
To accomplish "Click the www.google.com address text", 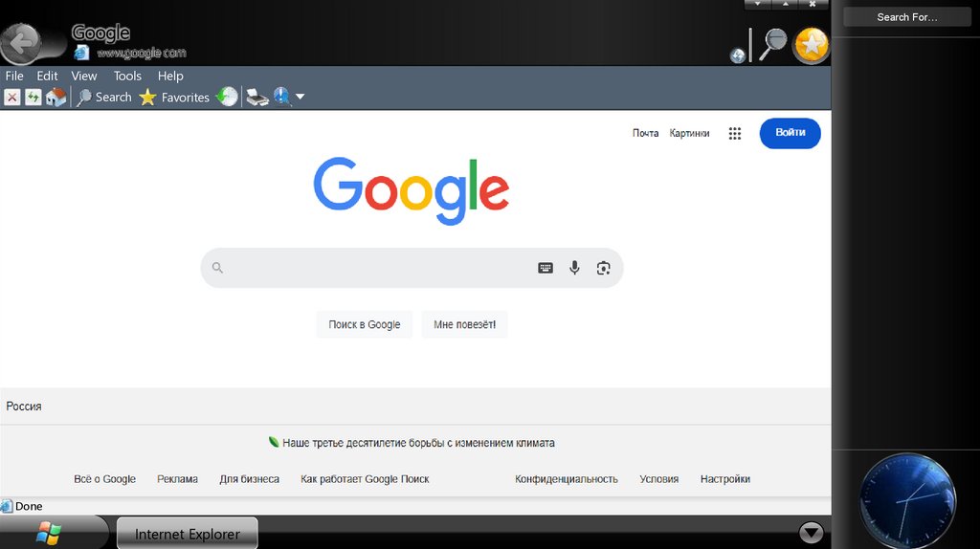I will [142, 54].
